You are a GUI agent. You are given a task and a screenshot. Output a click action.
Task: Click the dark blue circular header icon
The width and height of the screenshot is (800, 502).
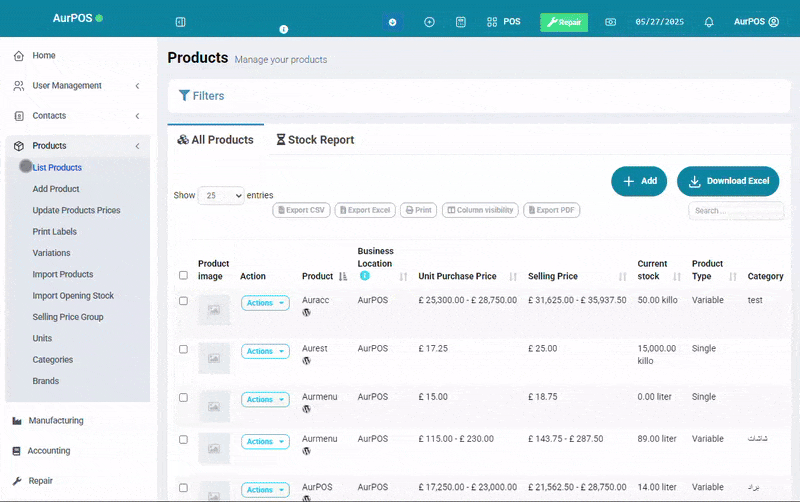[x=392, y=22]
